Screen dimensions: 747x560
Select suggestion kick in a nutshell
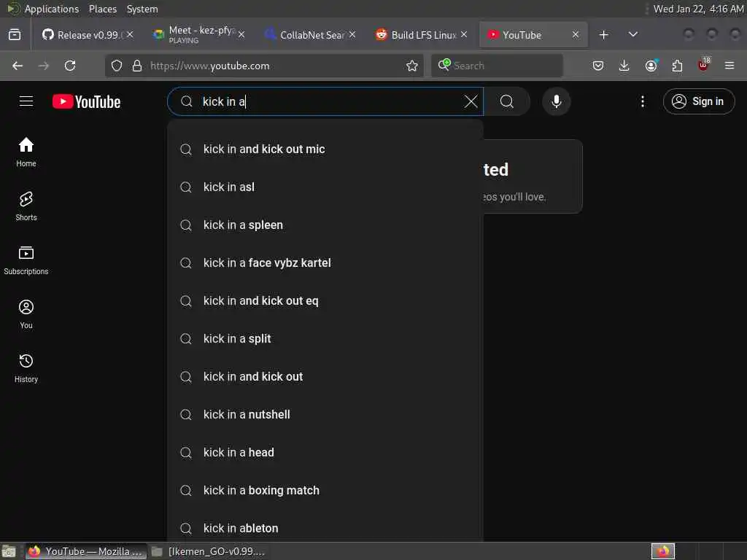coord(325,414)
